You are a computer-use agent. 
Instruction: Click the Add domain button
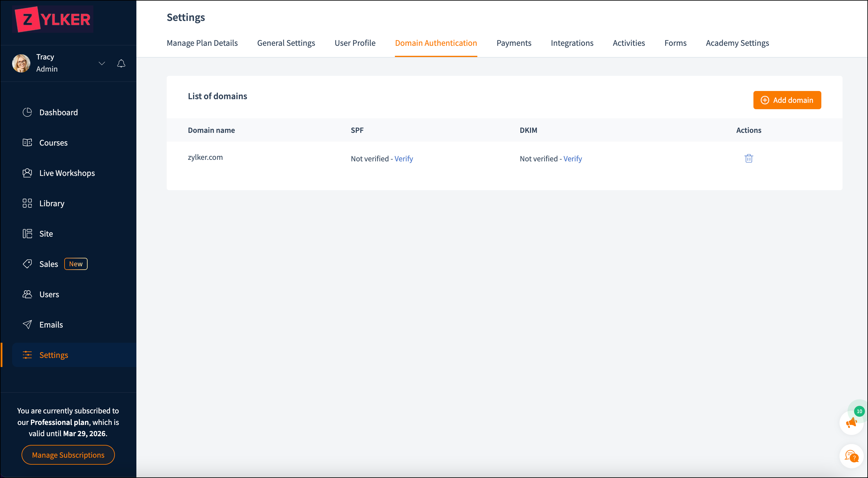(x=787, y=100)
